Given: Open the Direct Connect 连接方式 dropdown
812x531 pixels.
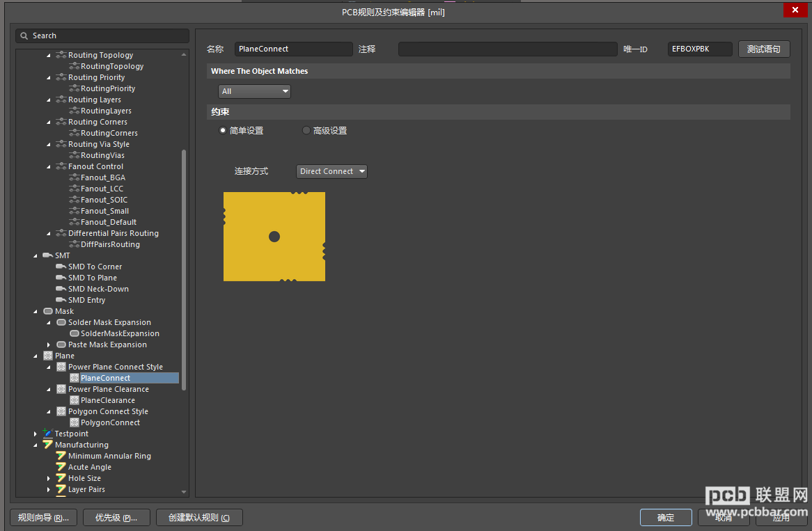Looking at the screenshot, I should (x=331, y=171).
